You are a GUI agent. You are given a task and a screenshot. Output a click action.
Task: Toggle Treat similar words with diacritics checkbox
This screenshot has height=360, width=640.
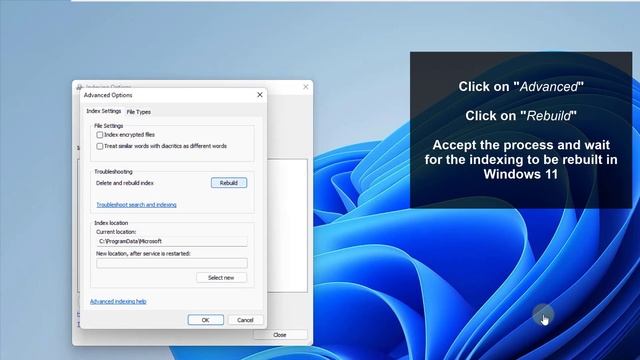click(100, 146)
